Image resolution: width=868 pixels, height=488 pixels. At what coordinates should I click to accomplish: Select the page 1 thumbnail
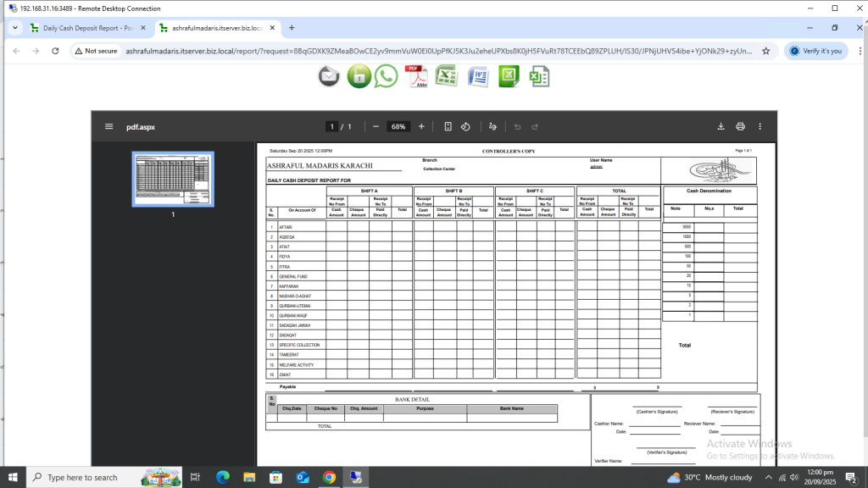[x=173, y=180]
